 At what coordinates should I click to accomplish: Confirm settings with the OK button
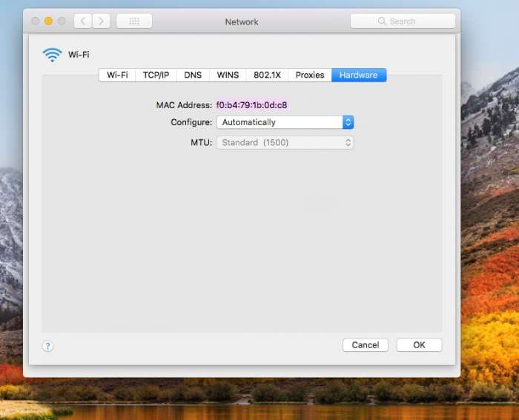(419, 345)
